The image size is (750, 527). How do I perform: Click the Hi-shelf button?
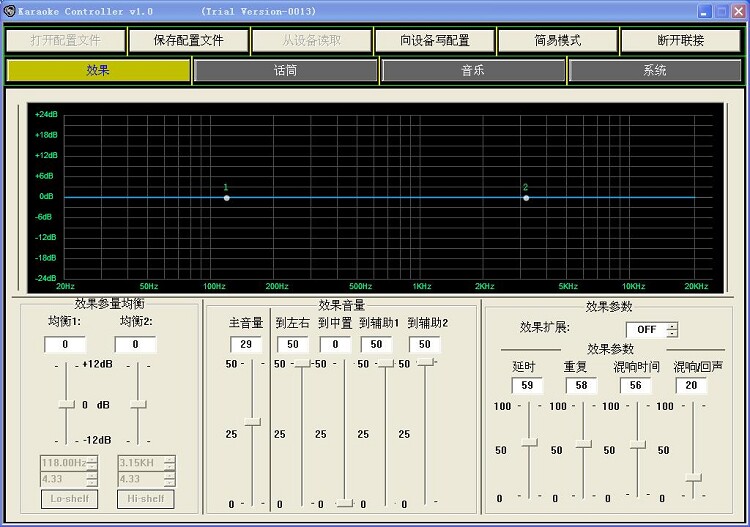[146, 499]
